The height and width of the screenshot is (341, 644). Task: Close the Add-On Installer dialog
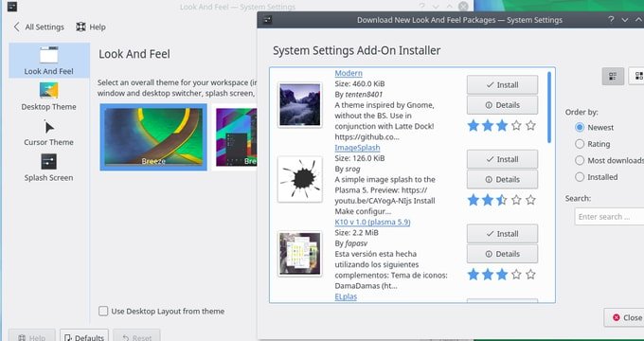pos(624,317)
